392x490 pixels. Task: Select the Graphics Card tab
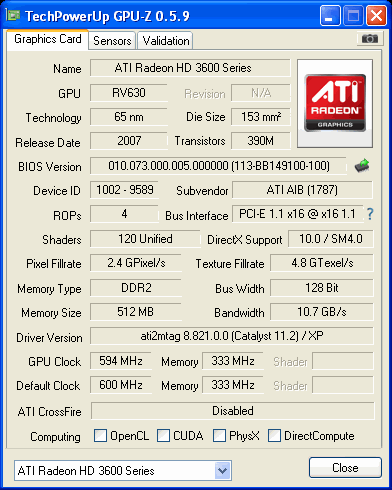coord(48,39)
